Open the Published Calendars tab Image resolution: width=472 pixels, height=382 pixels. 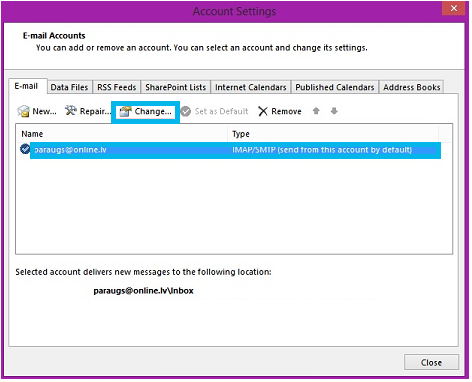point(335,87)
